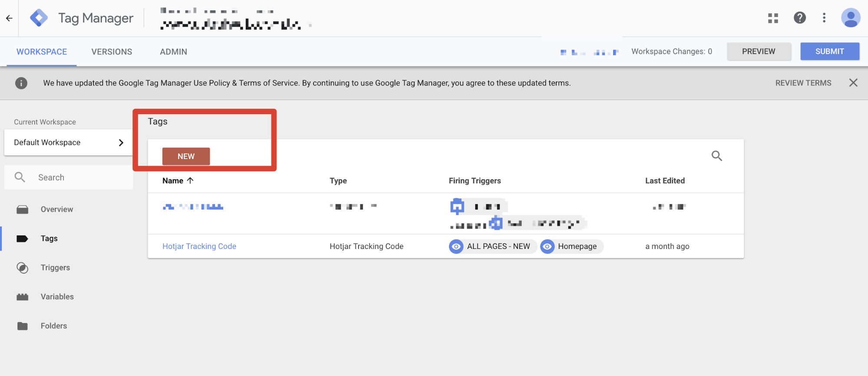868x376 pixels.
Task: Click the Tag Manager logo
Action: (39, 18)
